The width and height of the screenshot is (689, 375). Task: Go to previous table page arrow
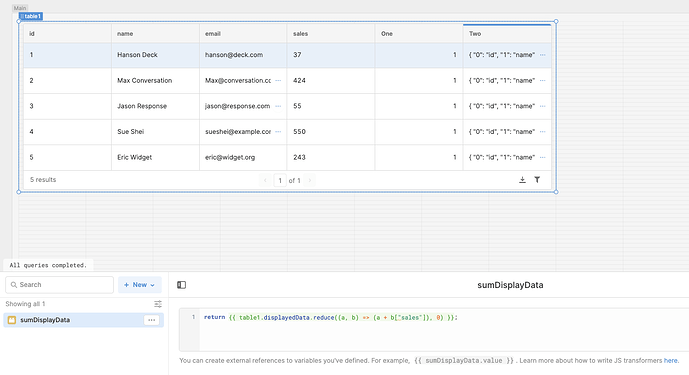click(x=265, y=180)
